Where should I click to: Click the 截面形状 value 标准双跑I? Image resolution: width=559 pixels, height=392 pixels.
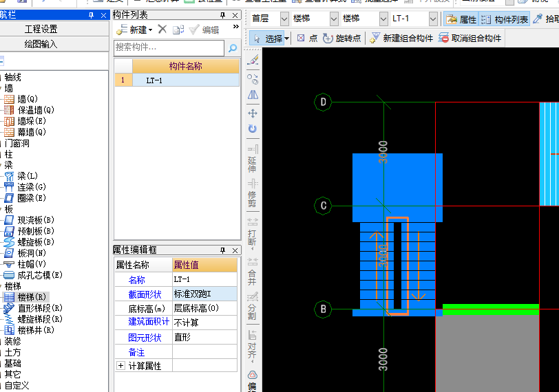204,294
